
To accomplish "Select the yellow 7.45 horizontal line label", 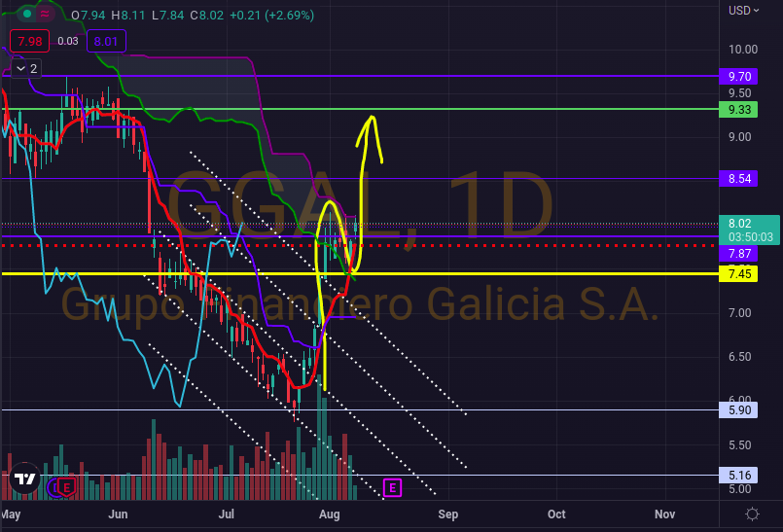I will 738,274.
